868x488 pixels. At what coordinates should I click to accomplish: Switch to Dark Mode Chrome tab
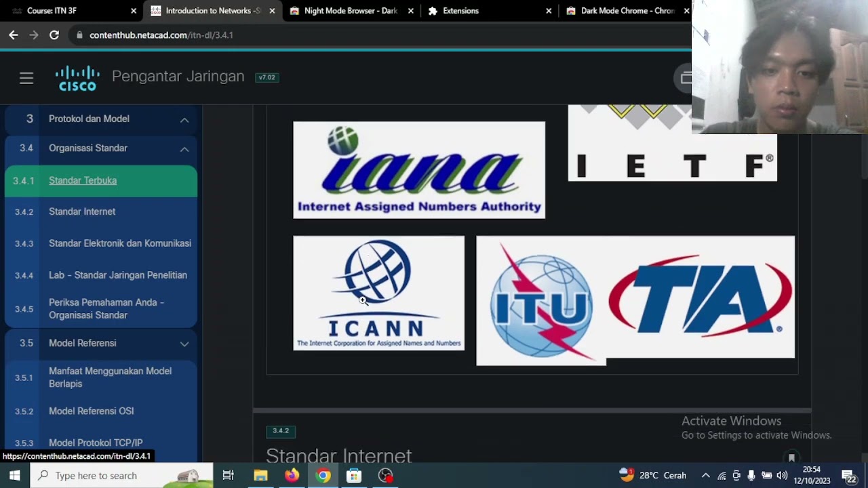point(625,11)
